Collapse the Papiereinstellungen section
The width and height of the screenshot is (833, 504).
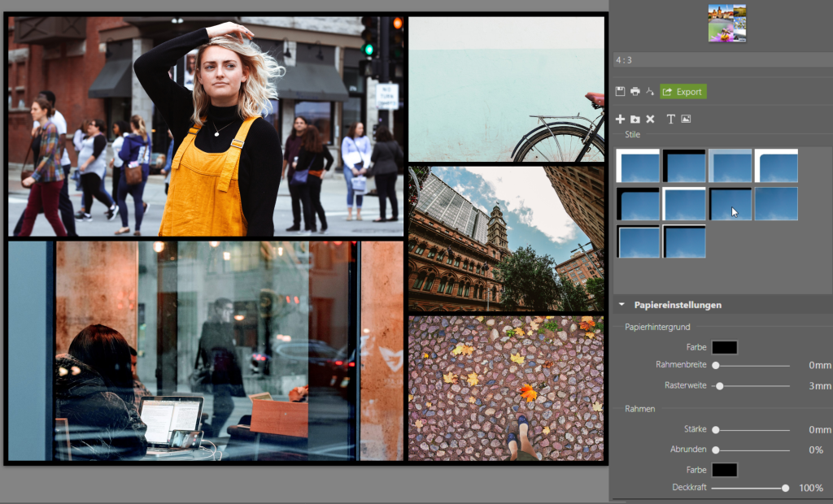(621, 305)
